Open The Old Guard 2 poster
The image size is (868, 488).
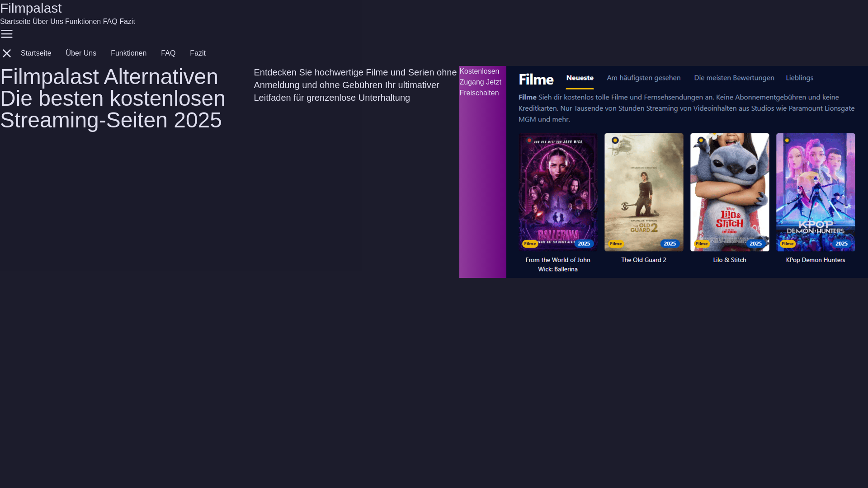coord(644,192)
